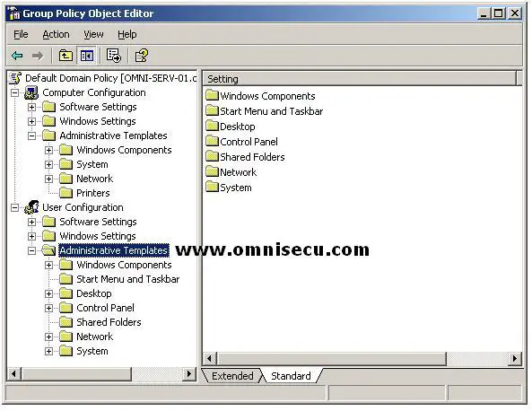Click the Forward arrow toolbar icon
Image resolution: width=532 pixels, height=411 pixels.
coord(38,56)
